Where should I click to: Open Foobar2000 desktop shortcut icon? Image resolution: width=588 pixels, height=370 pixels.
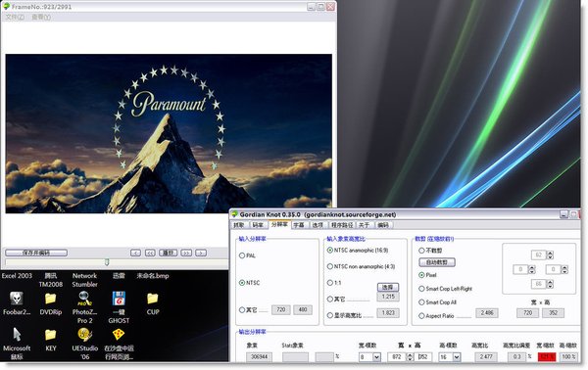(16, 299)
